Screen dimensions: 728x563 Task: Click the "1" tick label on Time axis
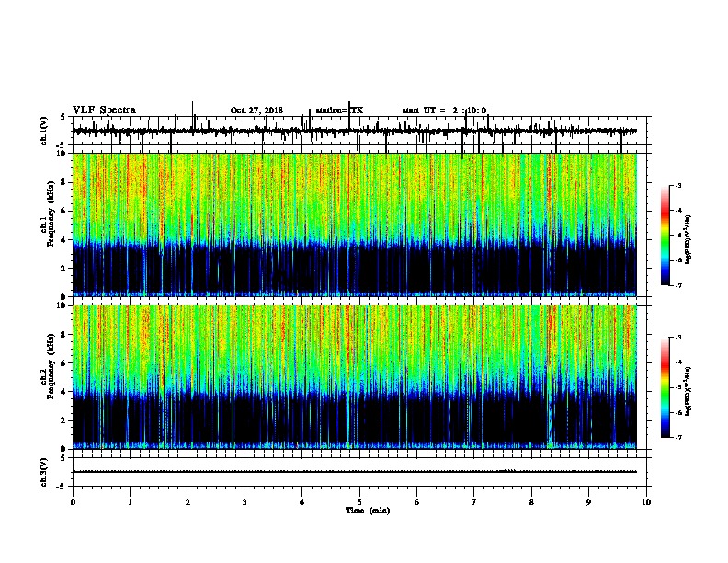click(x=130, y=502)
